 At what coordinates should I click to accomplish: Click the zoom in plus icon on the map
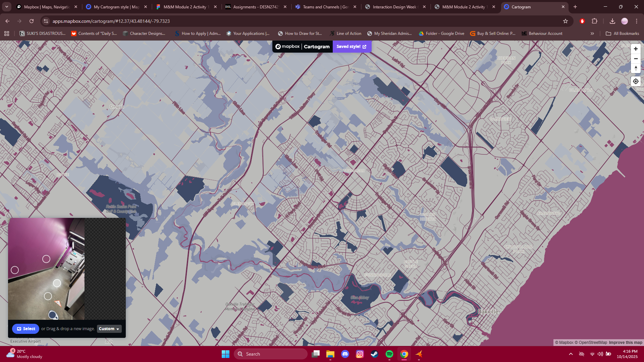click(636, 49)
